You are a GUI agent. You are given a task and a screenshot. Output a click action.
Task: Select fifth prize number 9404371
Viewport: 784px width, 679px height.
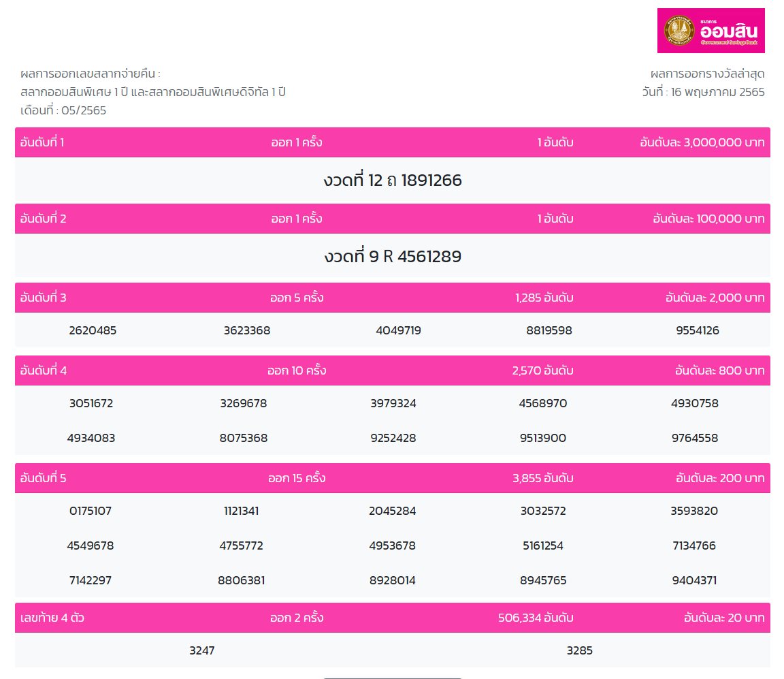click(694, 580)
